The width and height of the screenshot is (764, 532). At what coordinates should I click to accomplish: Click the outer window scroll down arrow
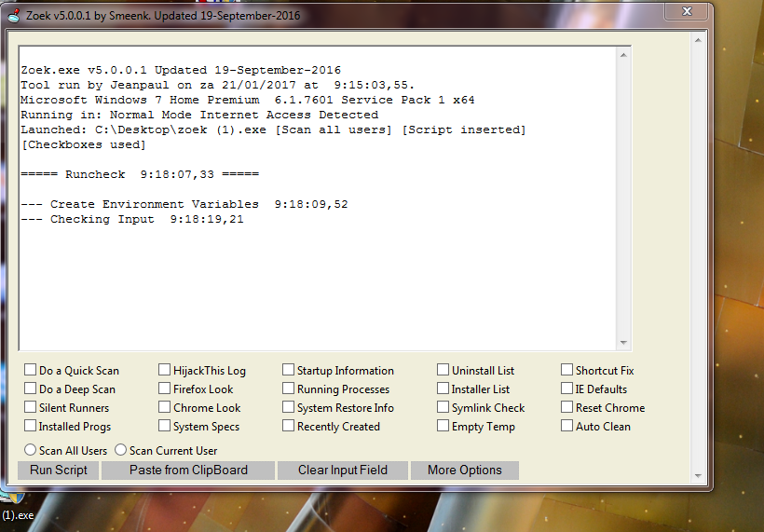coord(698,476)
